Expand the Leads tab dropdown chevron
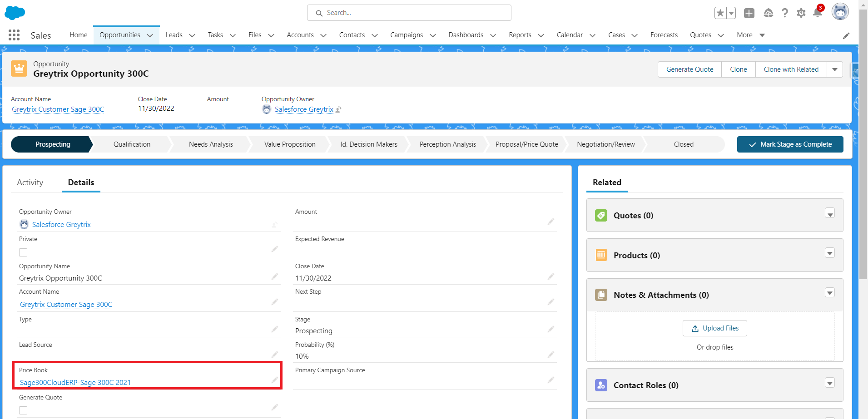868x419 pixels. pos(192,35)
